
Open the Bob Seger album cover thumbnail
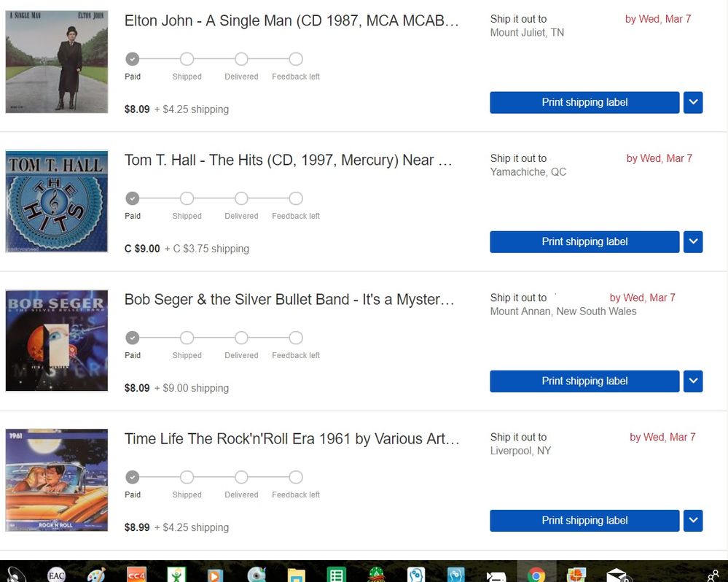[x=57, y=341]
